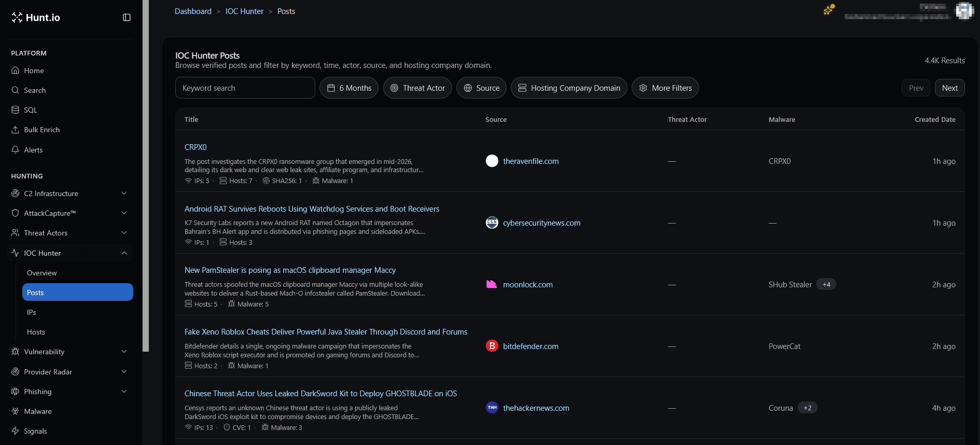980x445 pixels.
Task: Click the C2 Infrastructure radar icon
Action: click(x=16, y=193)
